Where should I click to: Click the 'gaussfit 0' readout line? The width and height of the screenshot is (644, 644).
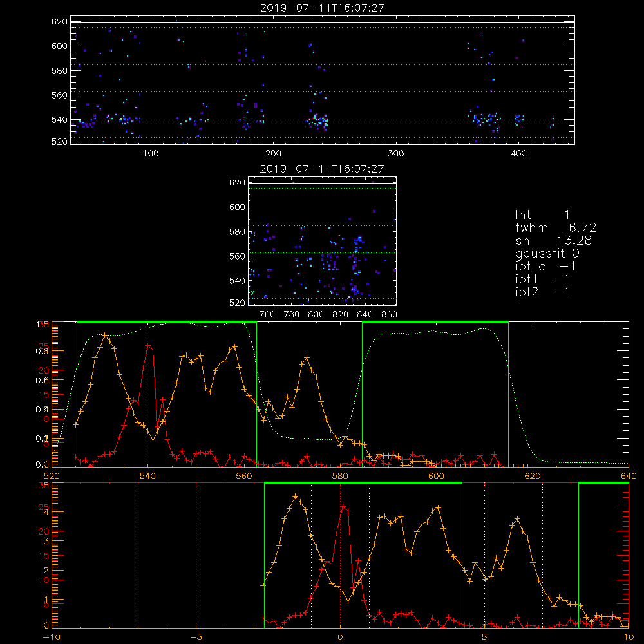[x=547, y=254]
